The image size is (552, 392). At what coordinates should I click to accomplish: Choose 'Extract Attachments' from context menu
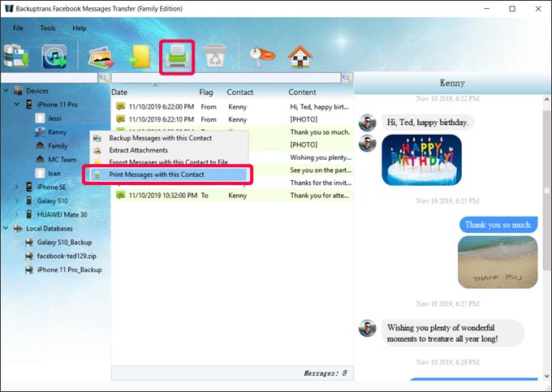click(x=169, y=150)
